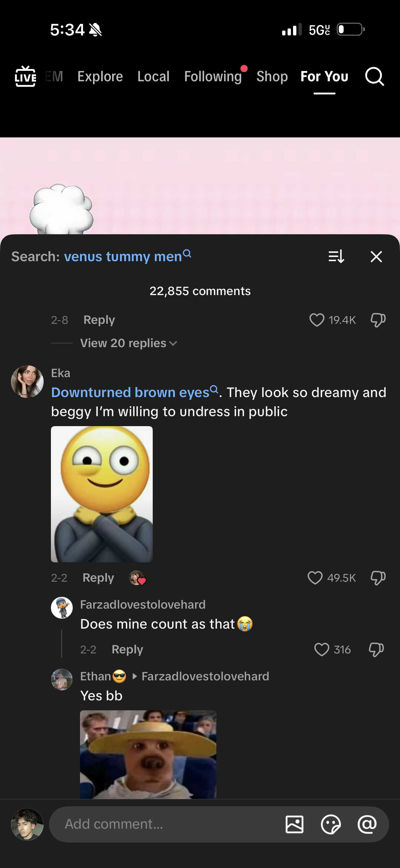Image resolution: width=400 pixels, height=868 pixels.
Task: Expand View 20 replies
Action: point(128,343)
